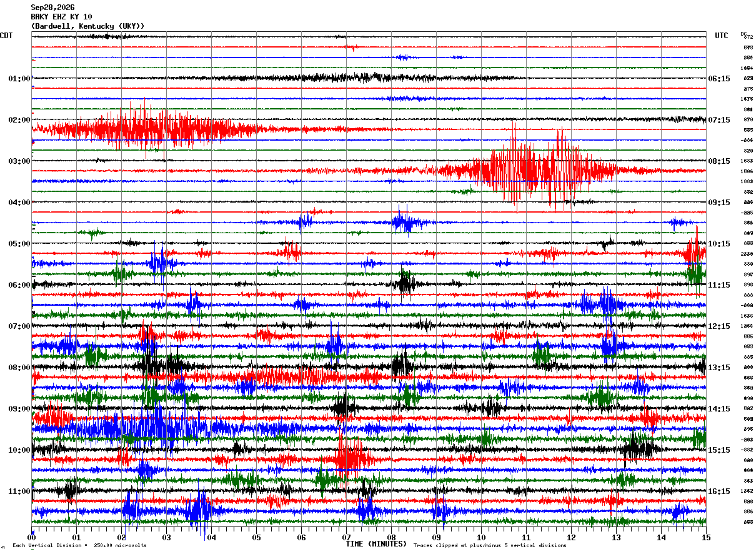Click the 11:00 CDT time label
756x554 pixels.
[19, 491]
